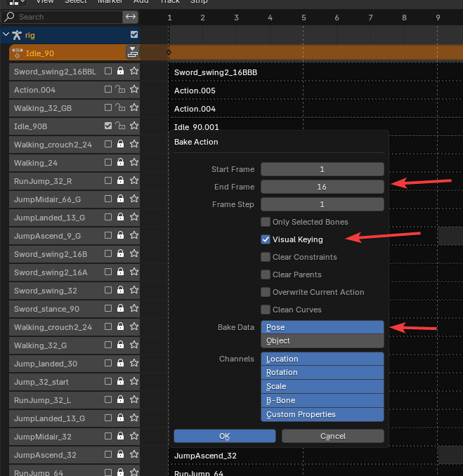Solo the Walking_32_GB track with its star
Screen dimensions: 463x476
coord(133,108)
